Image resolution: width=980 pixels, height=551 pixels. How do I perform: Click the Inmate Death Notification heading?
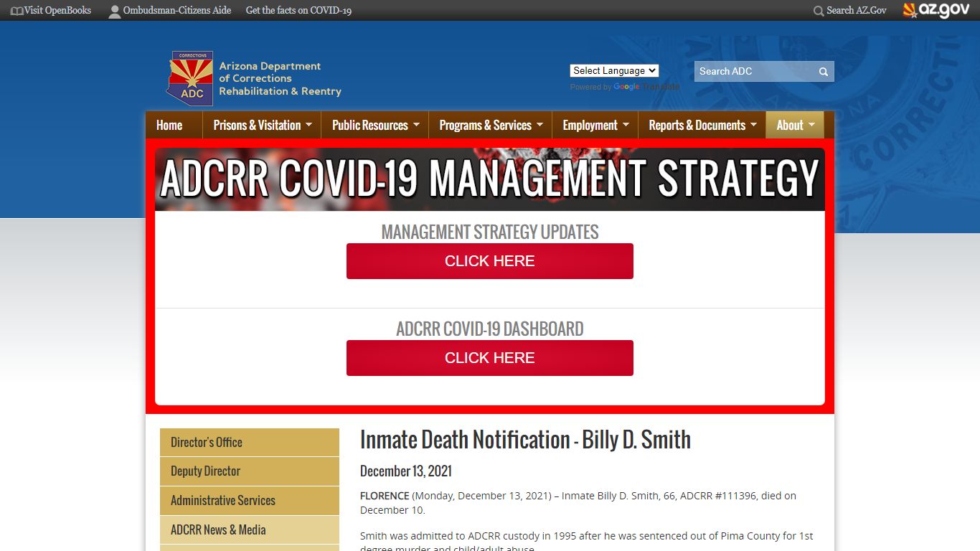click(x=525, y=440)
